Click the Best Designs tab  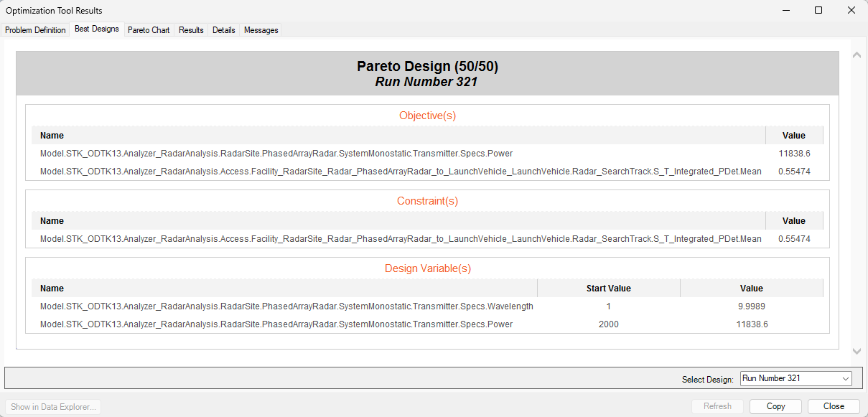tap(96, 29)
